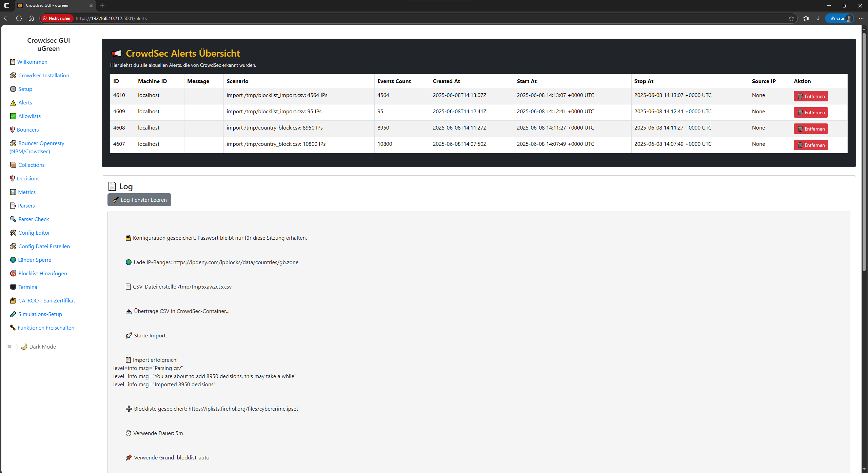Click the Blocklist Hinzufügen target icon
This screenshot has height=473, width=868.
pyautogui.click(x=13, y=273)
